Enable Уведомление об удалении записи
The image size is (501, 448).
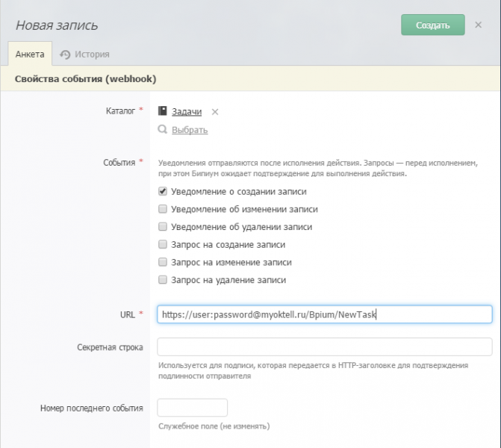pos(163,226)
